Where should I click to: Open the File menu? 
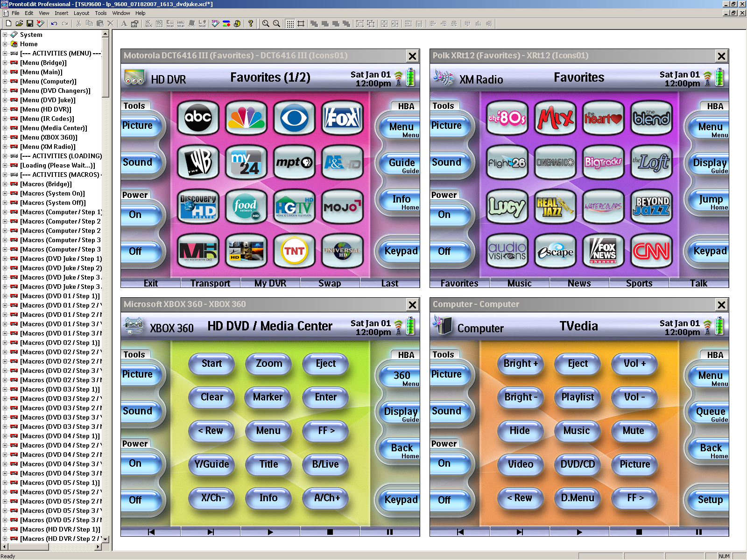pyautogui.click(x=15, y=13)
